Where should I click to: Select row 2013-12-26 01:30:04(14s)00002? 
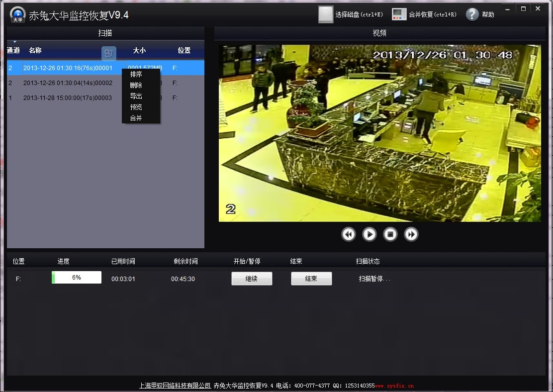click(105, 83)
